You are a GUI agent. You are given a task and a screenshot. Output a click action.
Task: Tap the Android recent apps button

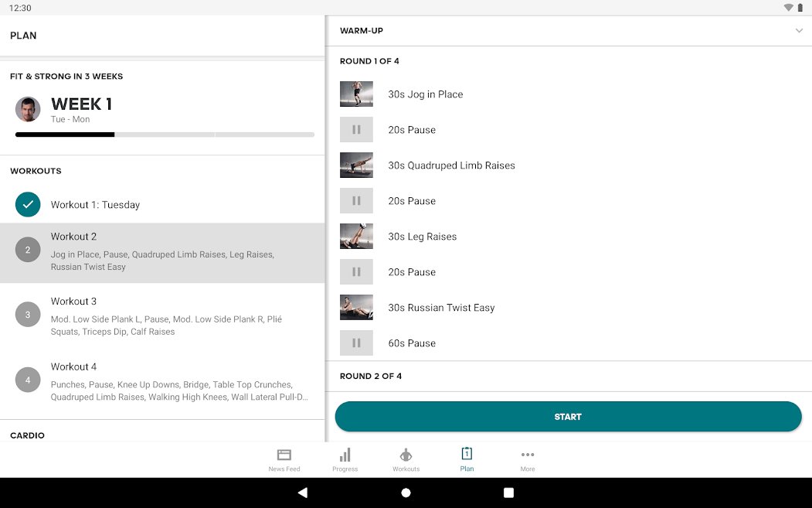point(508,493)
